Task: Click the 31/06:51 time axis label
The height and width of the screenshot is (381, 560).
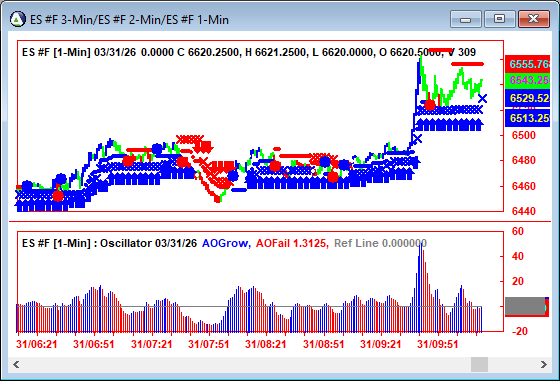Action: click(94, 344)
